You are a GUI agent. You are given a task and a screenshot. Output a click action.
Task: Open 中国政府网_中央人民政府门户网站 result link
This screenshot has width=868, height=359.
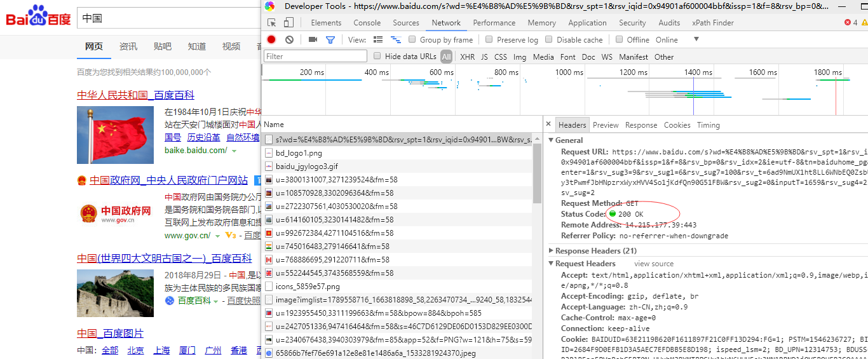pyautogui.click(x=168, y=180)
